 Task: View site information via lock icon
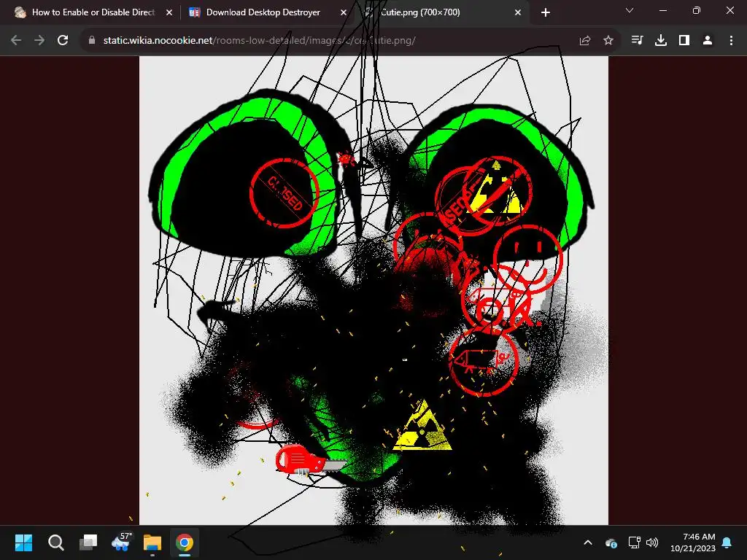click(91, 41)
